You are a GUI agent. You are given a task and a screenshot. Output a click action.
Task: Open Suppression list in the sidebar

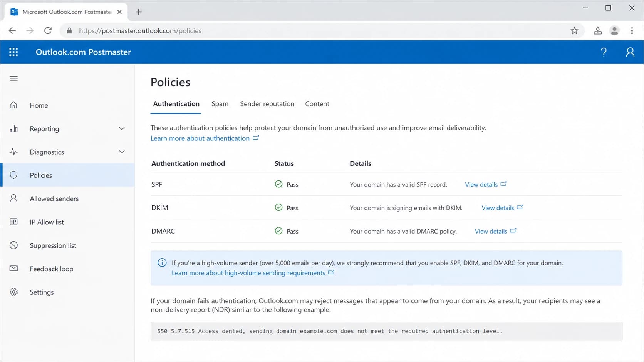tap(68, 245)
